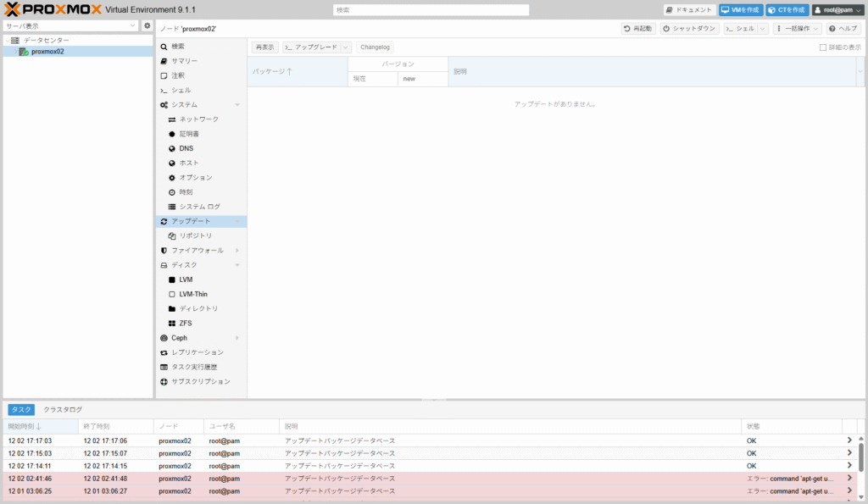Open the シェル shell entry in sidebar
Viewport: 868px width, 504px height.
pyautogui.click(x=181, y=90)
